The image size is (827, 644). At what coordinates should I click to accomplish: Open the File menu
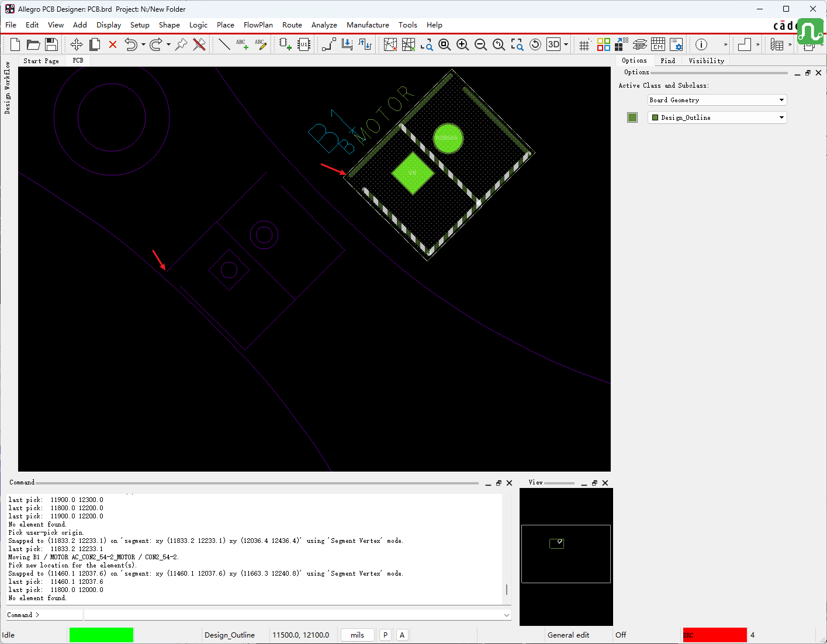(x=11, y=25)
